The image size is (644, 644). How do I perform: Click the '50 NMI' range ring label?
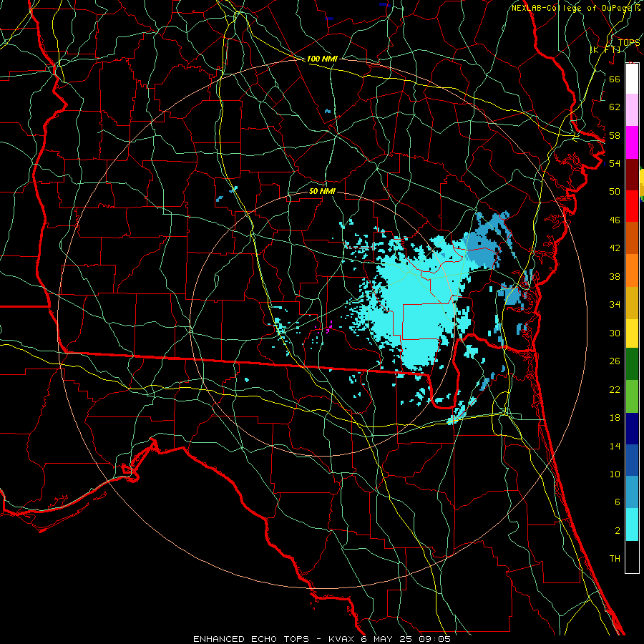pos(322,192)
